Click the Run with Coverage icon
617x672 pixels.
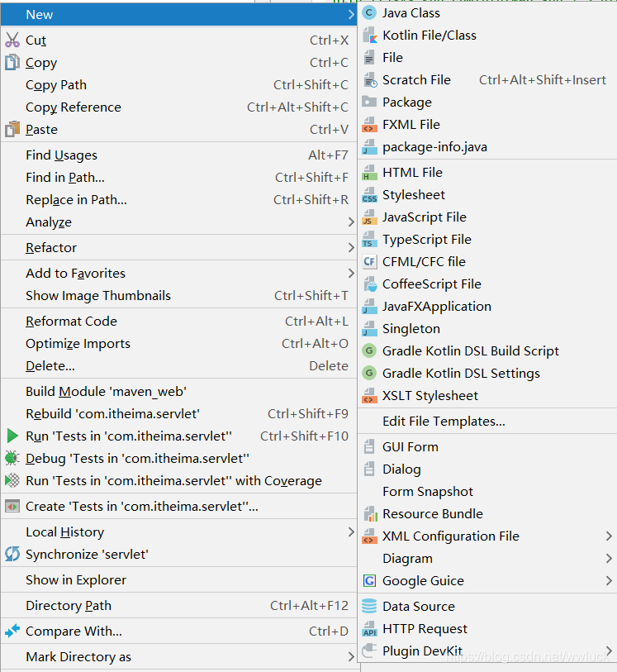pos(12,480)
